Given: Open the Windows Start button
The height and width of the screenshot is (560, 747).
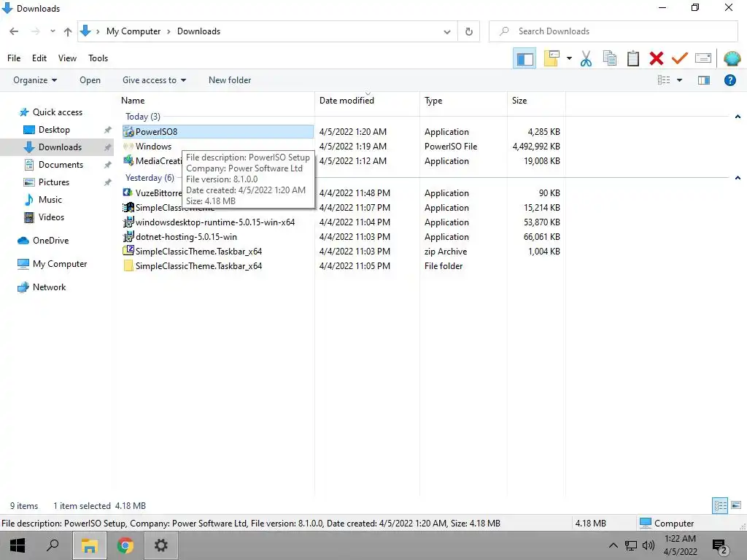Looking at the screenshot, I should pyautogui.click(x=18, y=545).
